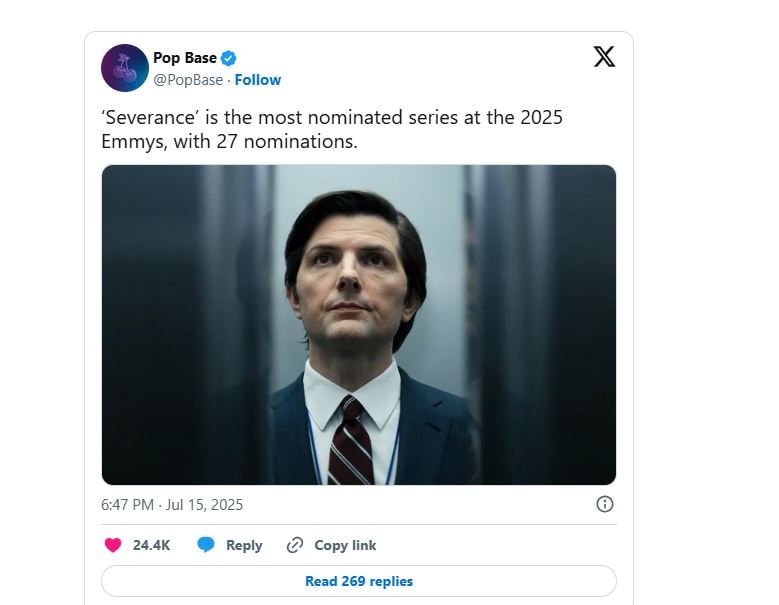Open the Pop Base cherry avatar
The image size is (779, 605).
pyautogui.click(x=125, y=68)
